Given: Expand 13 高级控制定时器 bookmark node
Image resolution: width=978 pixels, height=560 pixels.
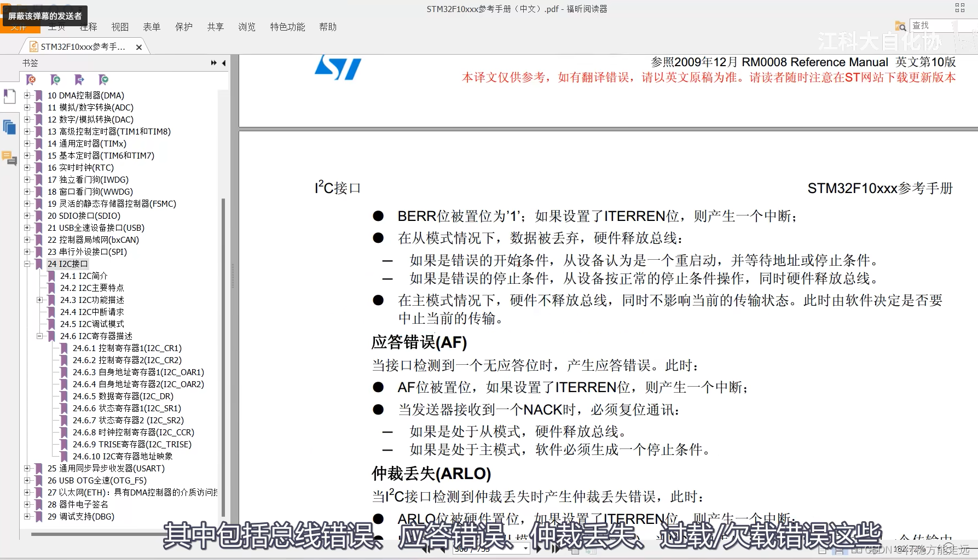Looking at the screenshot, I should click(x=27, y=131).
